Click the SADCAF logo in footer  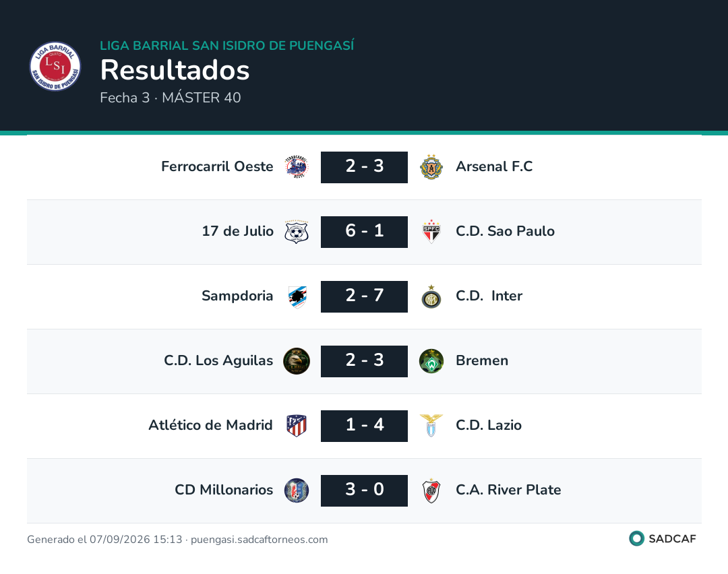(x=663, y=538)
